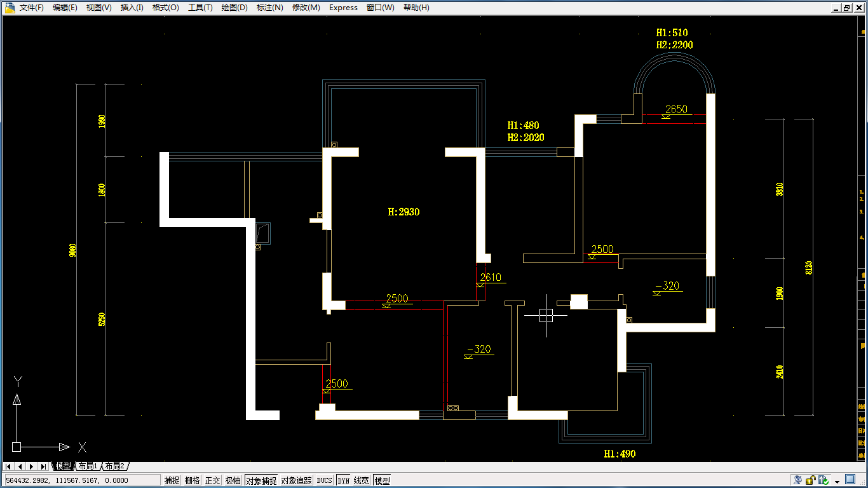The height and width of the screenshot is (488, 868).
Task: Select the H2:2020 annotation text
Action: pos(526,137)
